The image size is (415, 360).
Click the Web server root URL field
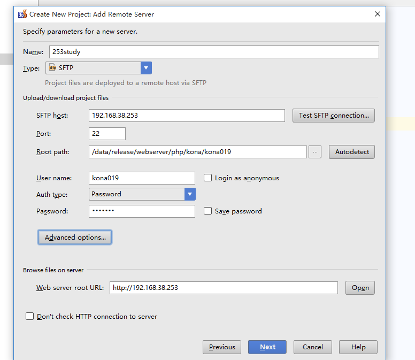[223, 287]
